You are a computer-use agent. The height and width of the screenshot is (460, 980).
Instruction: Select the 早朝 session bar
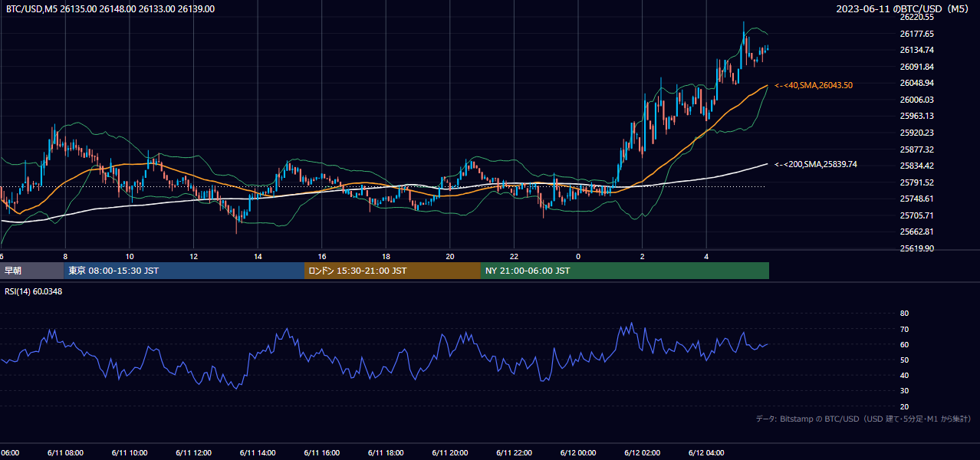tap(31, 271)
